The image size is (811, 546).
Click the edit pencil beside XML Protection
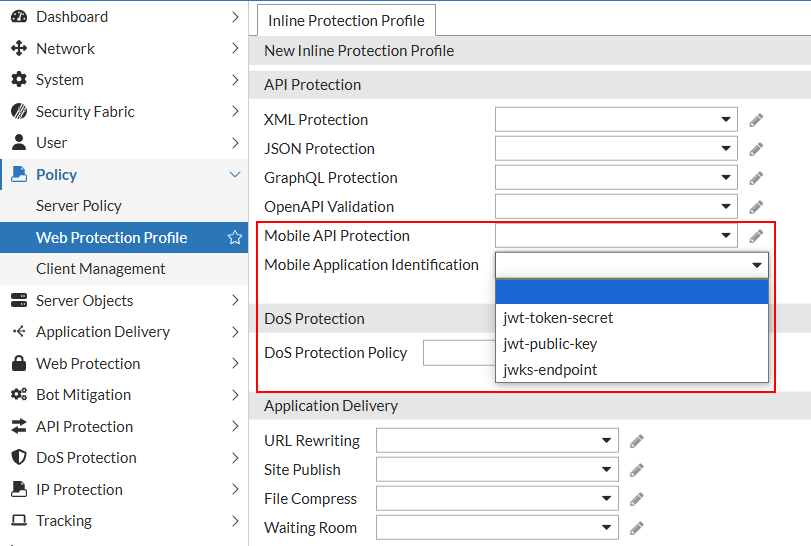[757, 120]
